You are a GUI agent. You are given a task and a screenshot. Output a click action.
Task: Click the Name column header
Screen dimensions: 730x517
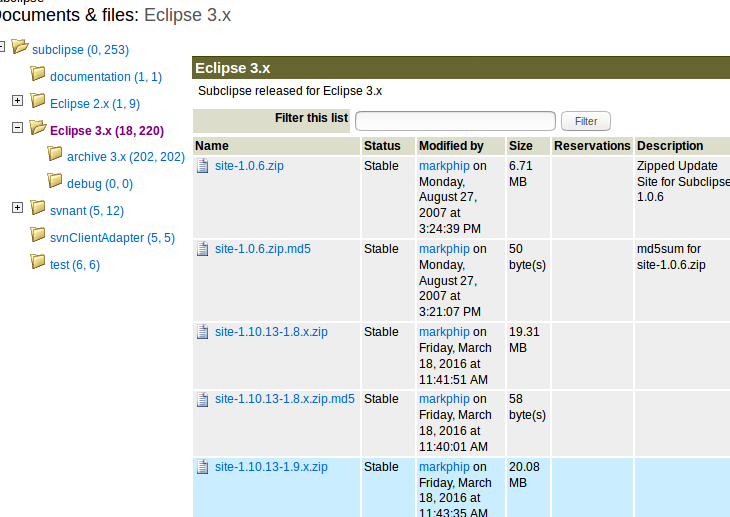[277, 146]
